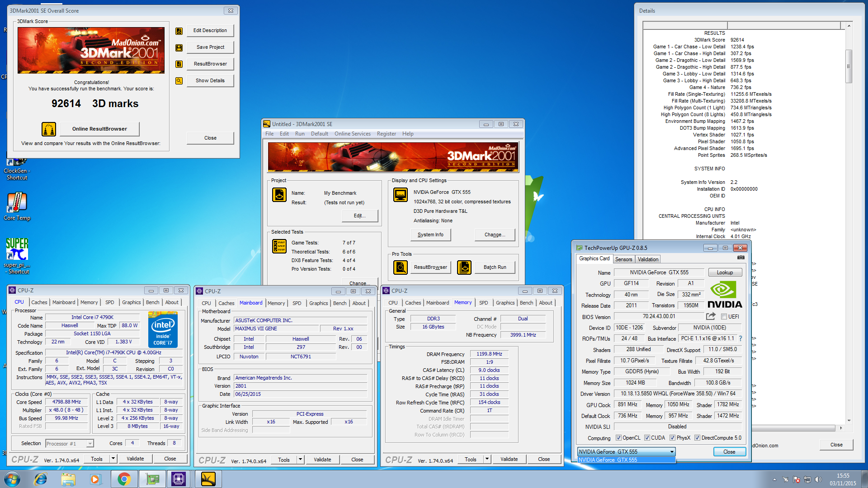Switch to Google Chrome in taskbar

click(x=123, y=479)
